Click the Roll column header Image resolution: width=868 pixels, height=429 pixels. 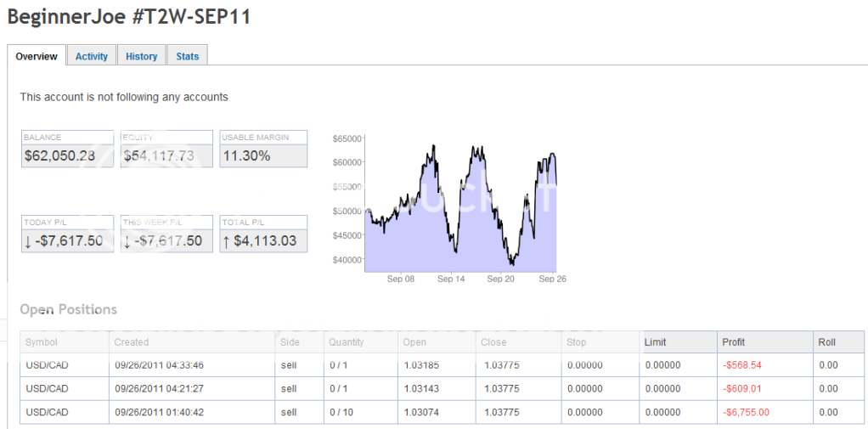tap(826, 342)
